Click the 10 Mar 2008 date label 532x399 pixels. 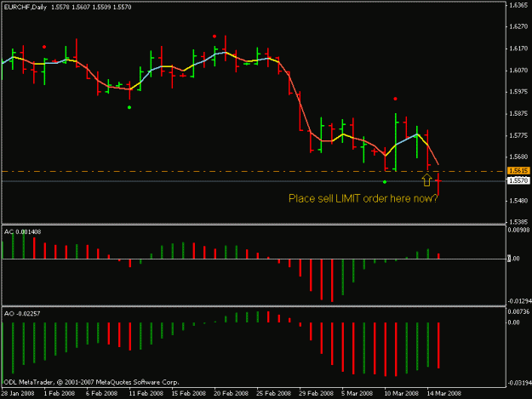click(x=402, y=393)
